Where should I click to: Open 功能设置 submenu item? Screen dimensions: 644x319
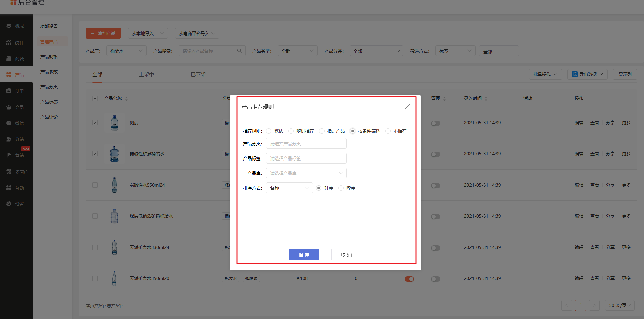click(49, 26)
